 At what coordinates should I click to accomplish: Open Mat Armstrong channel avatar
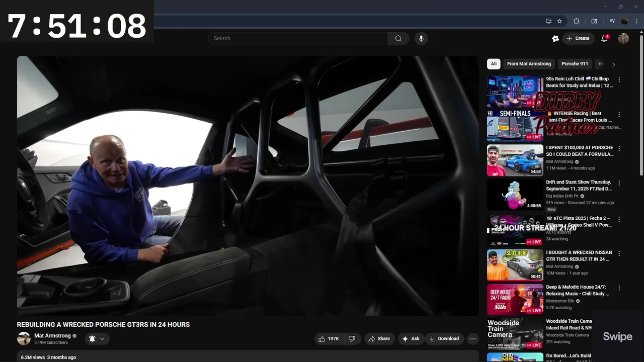pyautogui.click(x=24, y=339)
